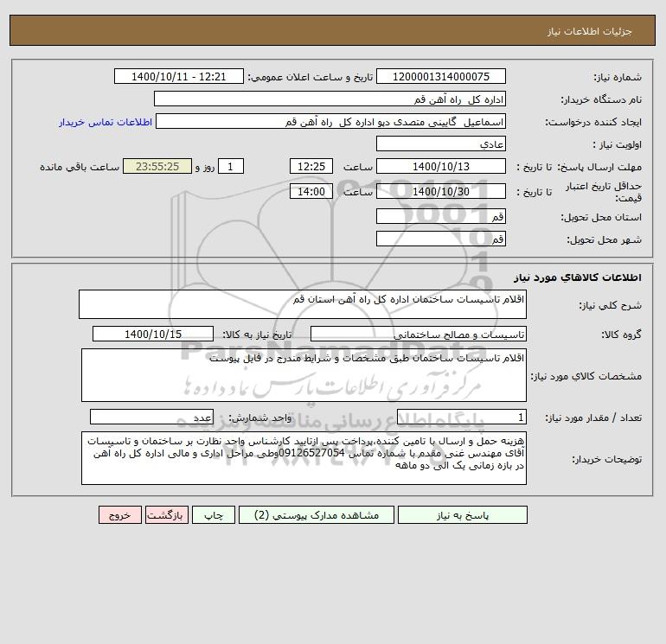Click the request creator field اسماعیل گایینی
Screen dimensions: 666x644
click(331, 121)
